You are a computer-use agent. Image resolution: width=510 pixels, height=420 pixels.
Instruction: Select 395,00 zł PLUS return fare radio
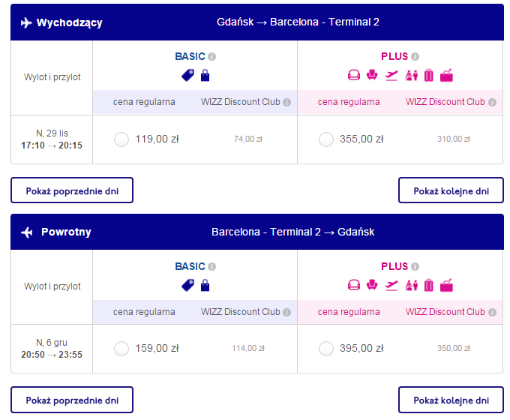[x=326, y=349]
